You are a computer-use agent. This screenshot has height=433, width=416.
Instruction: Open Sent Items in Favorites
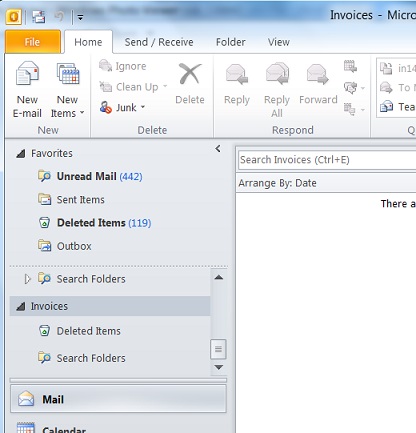click(x=80, y=199)
